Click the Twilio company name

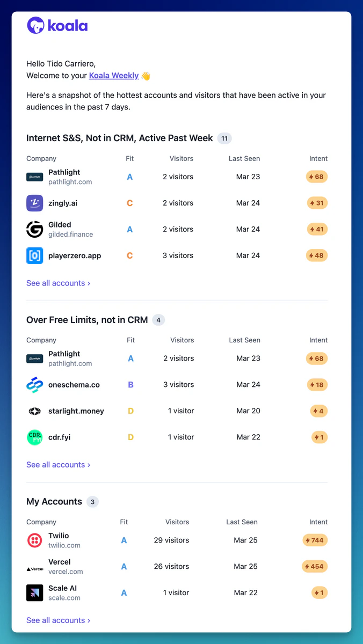(59, 536)
